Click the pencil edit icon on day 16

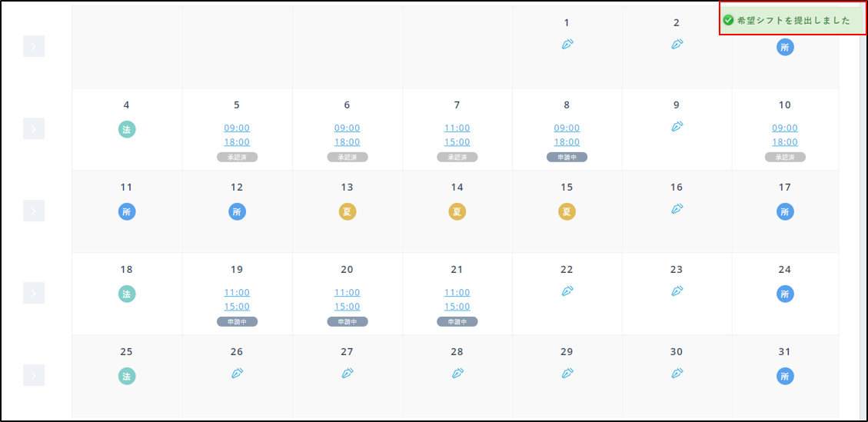677,208
